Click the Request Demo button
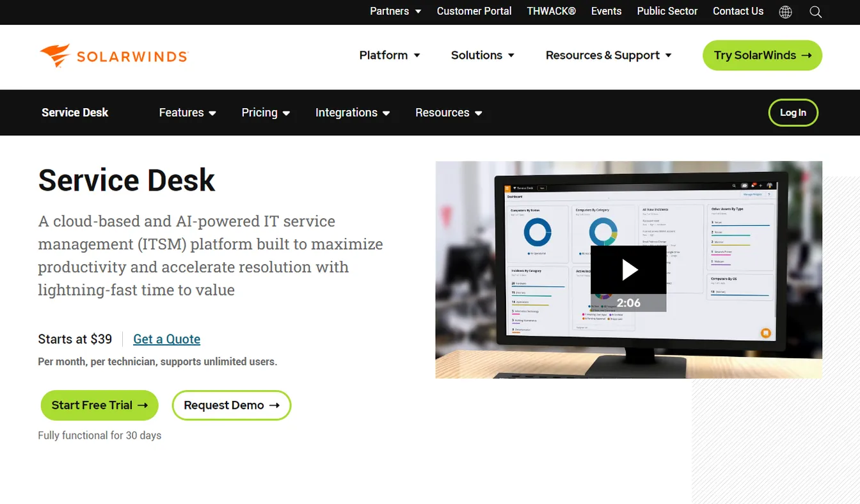860x504 pixels. (232, 406)
